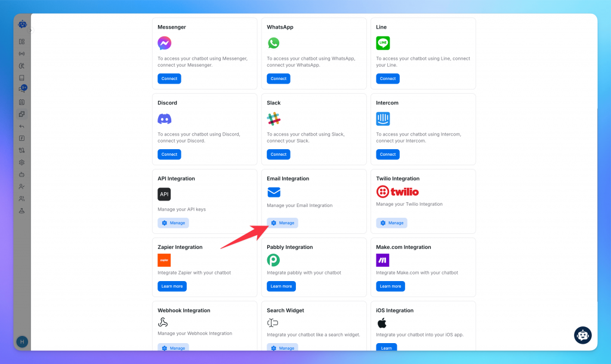The width and height of the screenshot is (611, 364).
Task: Select the 'iOS Integration' card title
Action: tap(395, 311)
